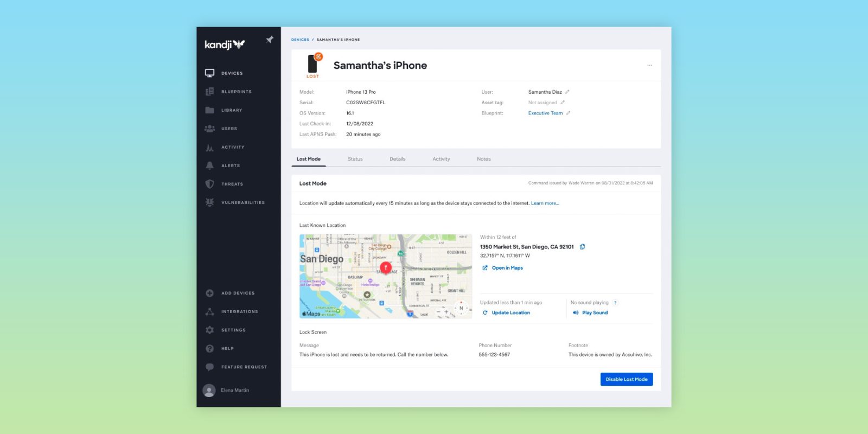Click the red location pin on map
Screen dimensions: 868x434
(x=386, y=267)
